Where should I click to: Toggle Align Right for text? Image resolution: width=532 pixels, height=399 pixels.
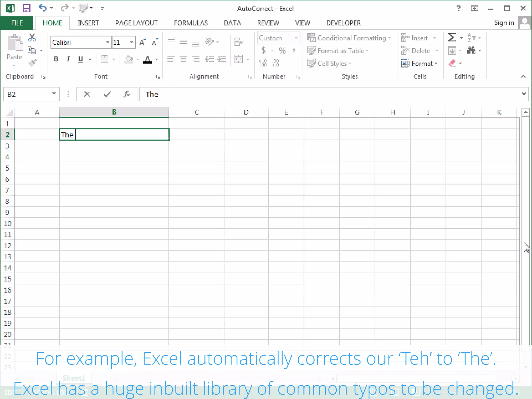pos(196,59)
